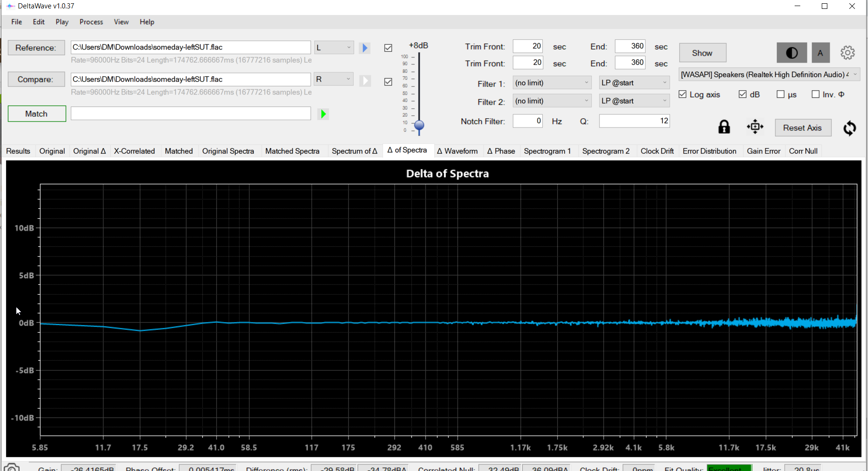Screen dimensions: 868x471
Task: Enable the Inv. Φ checkbox
Action: coord(816,94)
